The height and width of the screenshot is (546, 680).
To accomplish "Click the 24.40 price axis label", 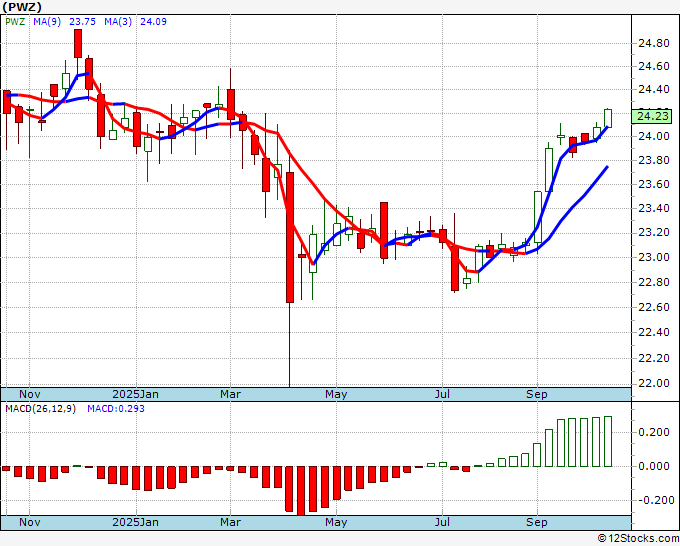I will click(x=654, y=90).
